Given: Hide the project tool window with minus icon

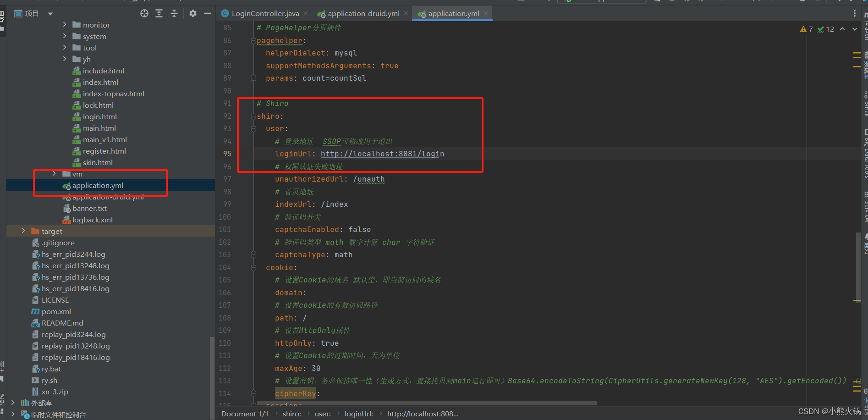Looking at the screenshot, I should point(208,13).
